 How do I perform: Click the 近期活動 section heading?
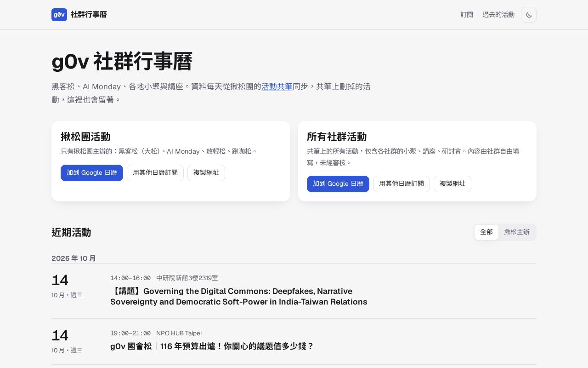coord(71,232)
